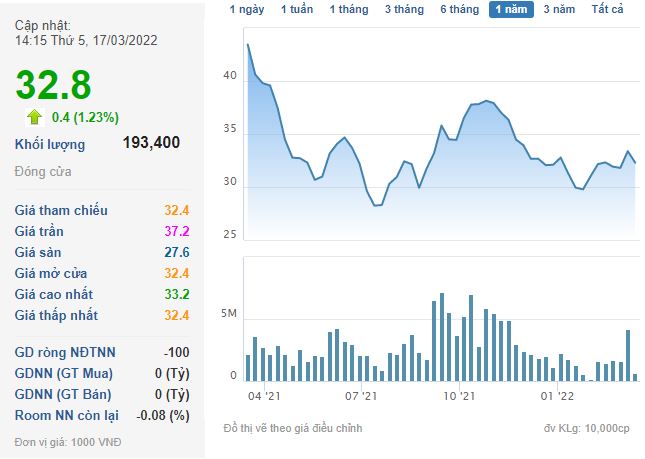Select the '3 tháng' range tab
The width and height of the screenshot is (645, 459).
tap(403, 9)
